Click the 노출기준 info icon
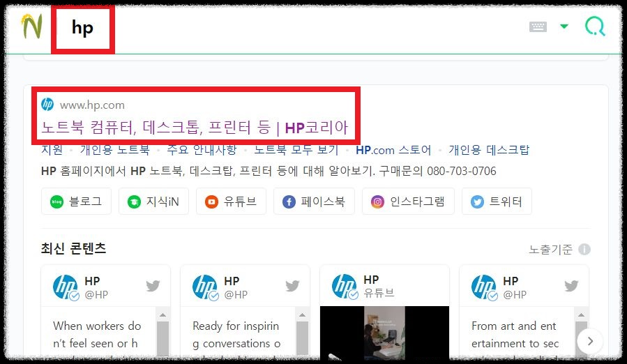The image size is (627, 364). pyautogui.click(x=584, y=249)
